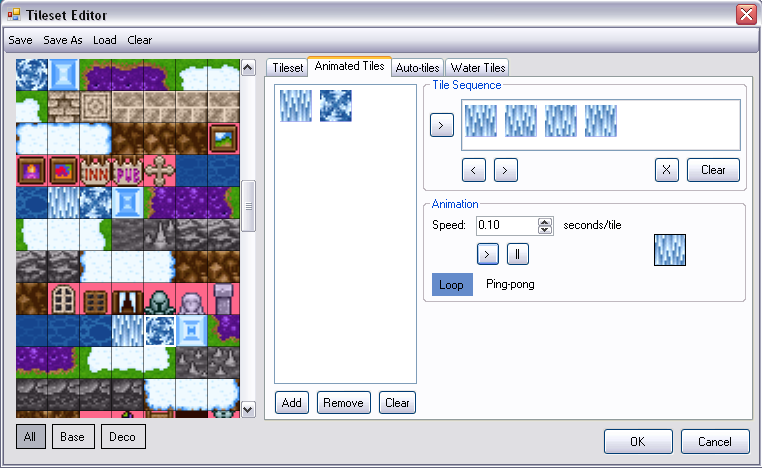Toggle the Base tile filter
The width and height of the screenshot is (762, 468).
coord(72,437)
